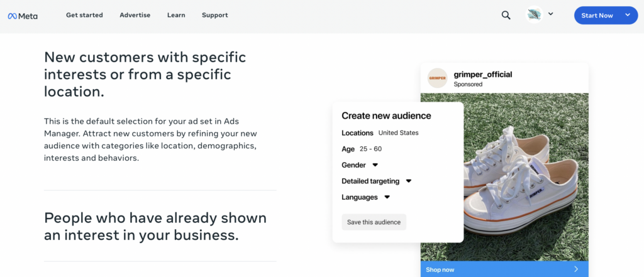Open the Get started menu
The height and width of the screenshot is (277, 644).
point(84,15)
